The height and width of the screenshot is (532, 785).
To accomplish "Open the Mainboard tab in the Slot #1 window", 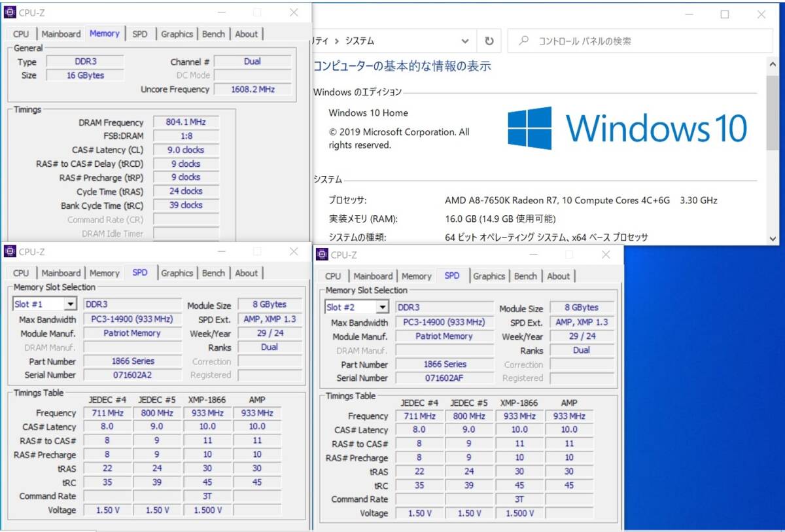I will [x=61, y=273].
